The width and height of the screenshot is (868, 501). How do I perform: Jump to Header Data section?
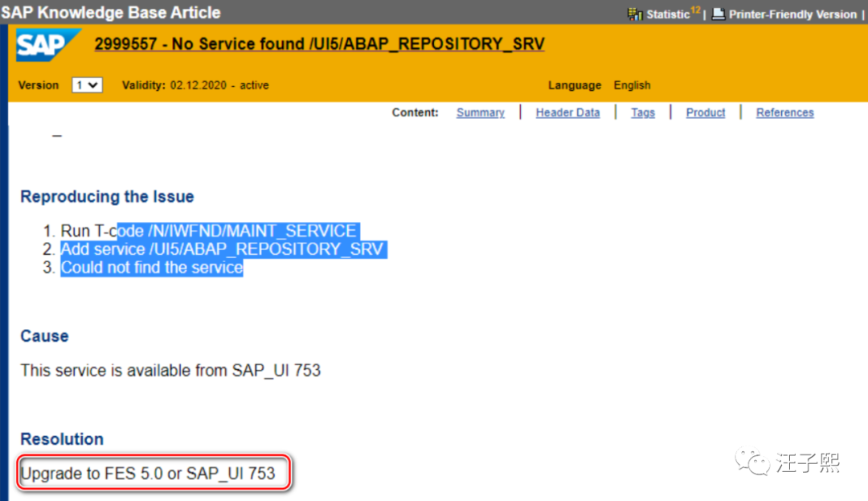tap(567, 113)
